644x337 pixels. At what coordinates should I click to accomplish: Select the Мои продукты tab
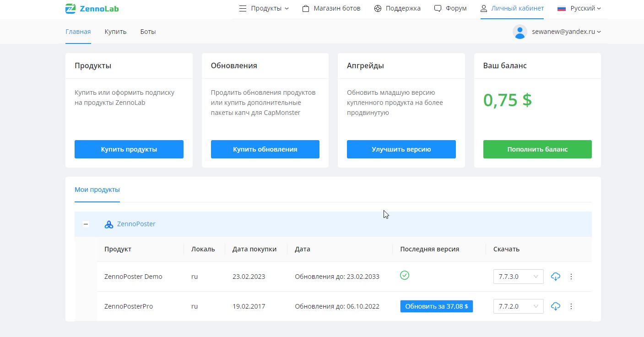[97, 190]
